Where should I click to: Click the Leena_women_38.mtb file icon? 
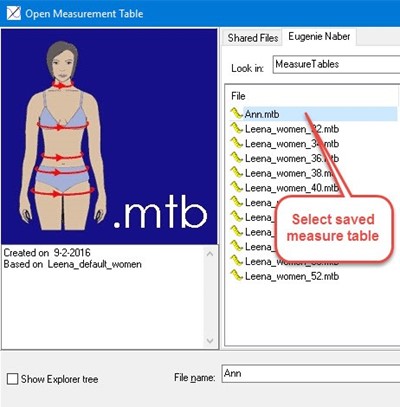[236, 172]
